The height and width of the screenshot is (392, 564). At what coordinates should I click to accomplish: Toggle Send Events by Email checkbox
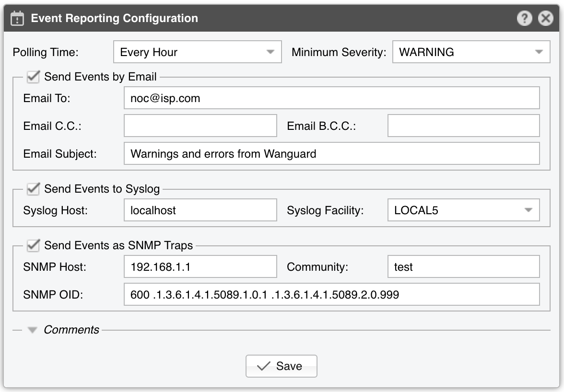pyautogui.click(x=33, y=77)
